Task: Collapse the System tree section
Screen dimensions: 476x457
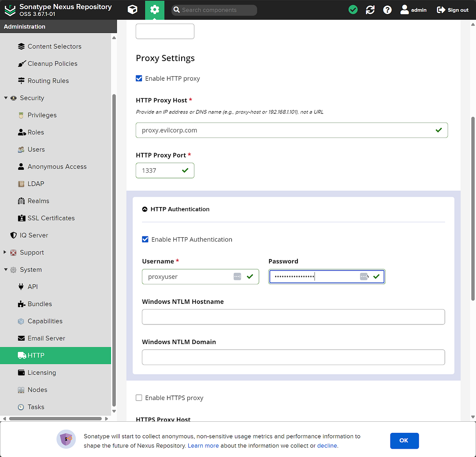Action: coord(6,270)
